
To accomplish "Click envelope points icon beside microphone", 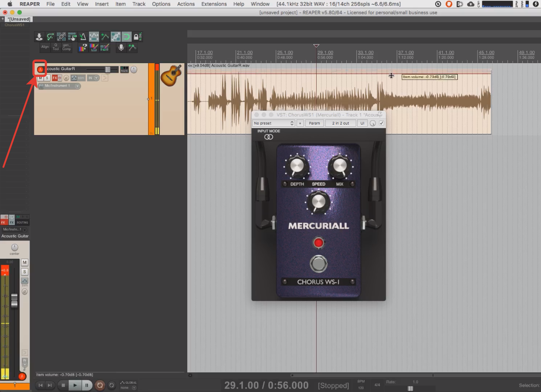I will [x=132, y=47].
